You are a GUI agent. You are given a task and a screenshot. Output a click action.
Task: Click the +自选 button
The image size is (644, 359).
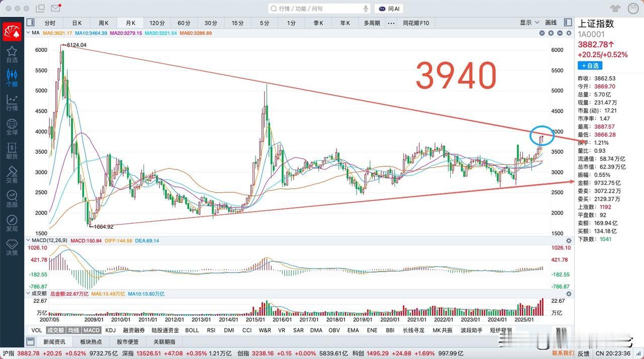click(590, 66)
